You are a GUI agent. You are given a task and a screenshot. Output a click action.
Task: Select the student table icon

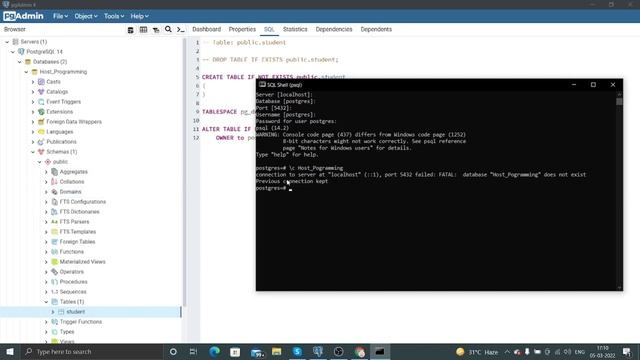(x=61, y=312)
